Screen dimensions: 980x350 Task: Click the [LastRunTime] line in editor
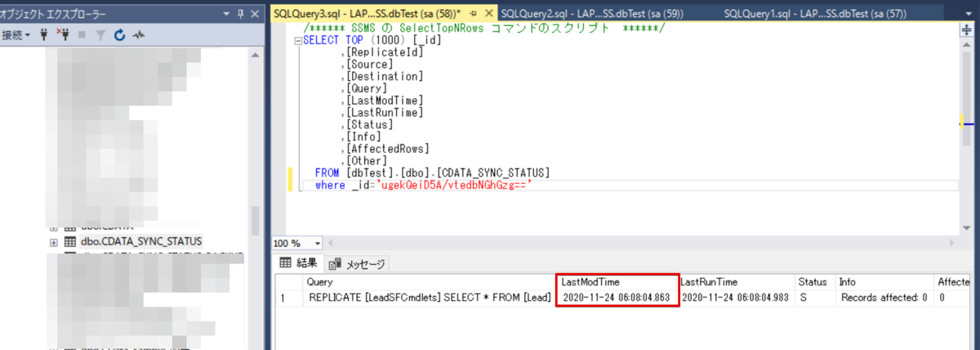pos(384,113)
